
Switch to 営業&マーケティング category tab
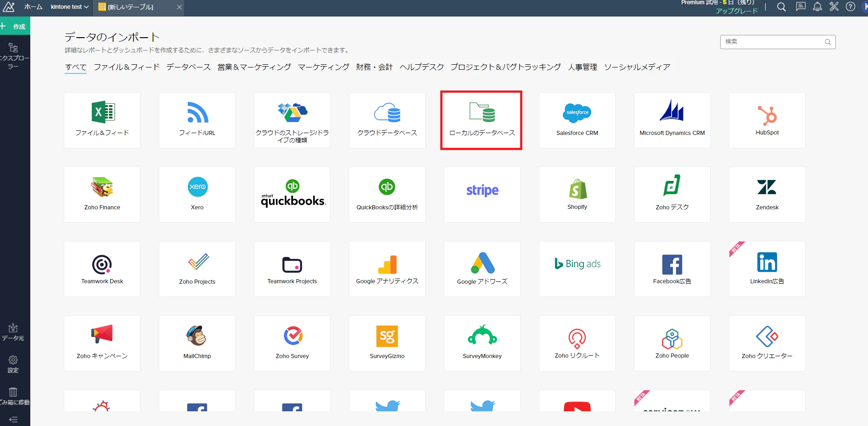[254, 67]
